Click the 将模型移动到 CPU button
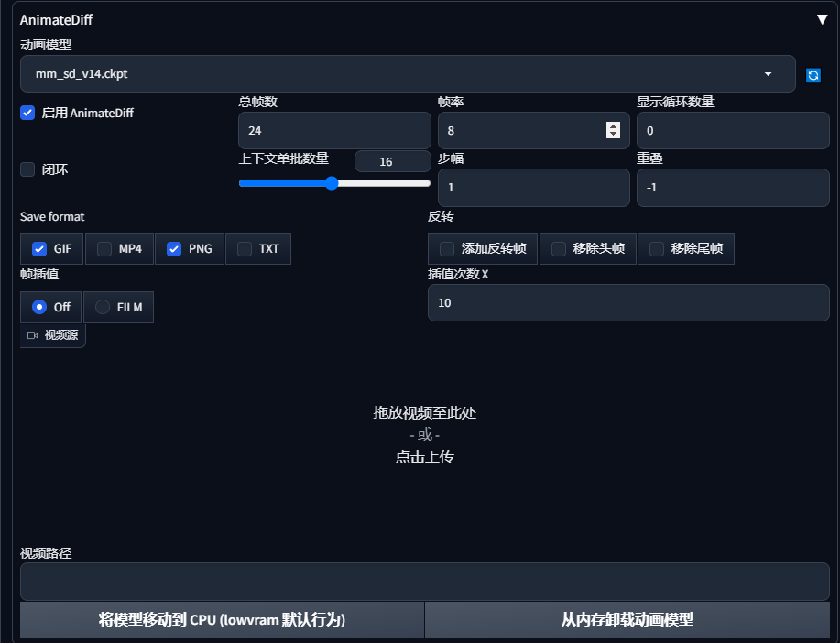 click(221, 619)
